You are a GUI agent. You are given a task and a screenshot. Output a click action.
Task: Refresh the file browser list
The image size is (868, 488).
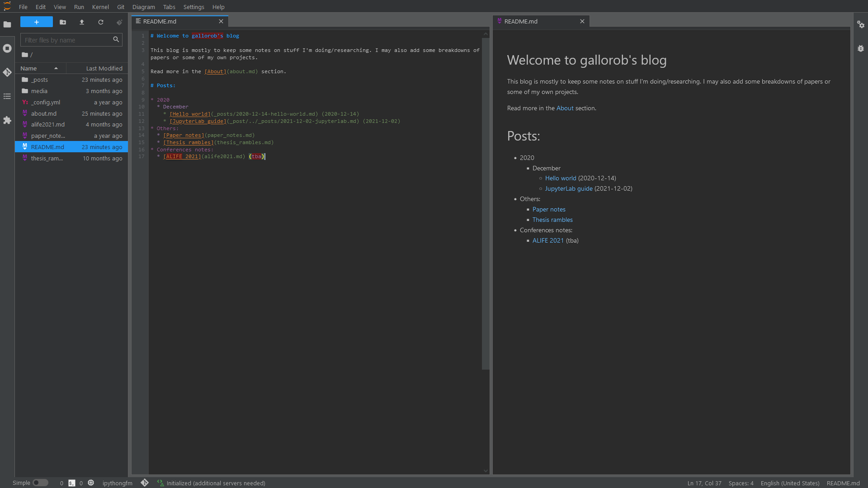(101, 22)
